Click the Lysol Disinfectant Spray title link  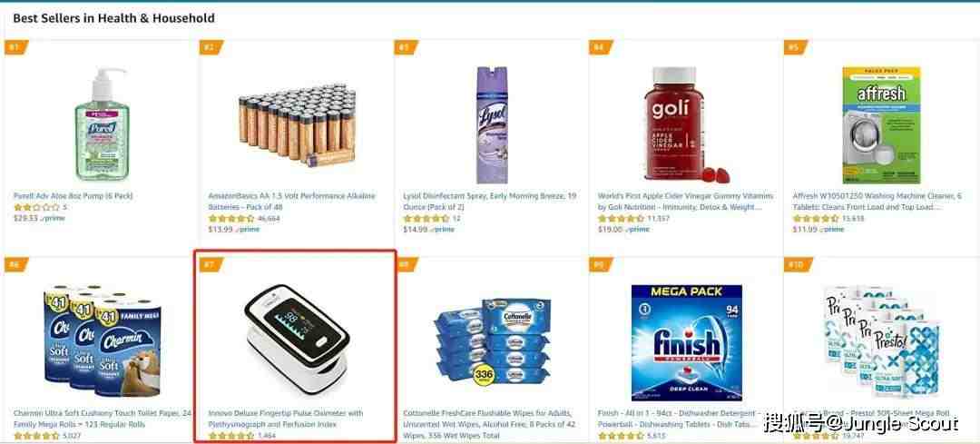[x=489, y=202]
